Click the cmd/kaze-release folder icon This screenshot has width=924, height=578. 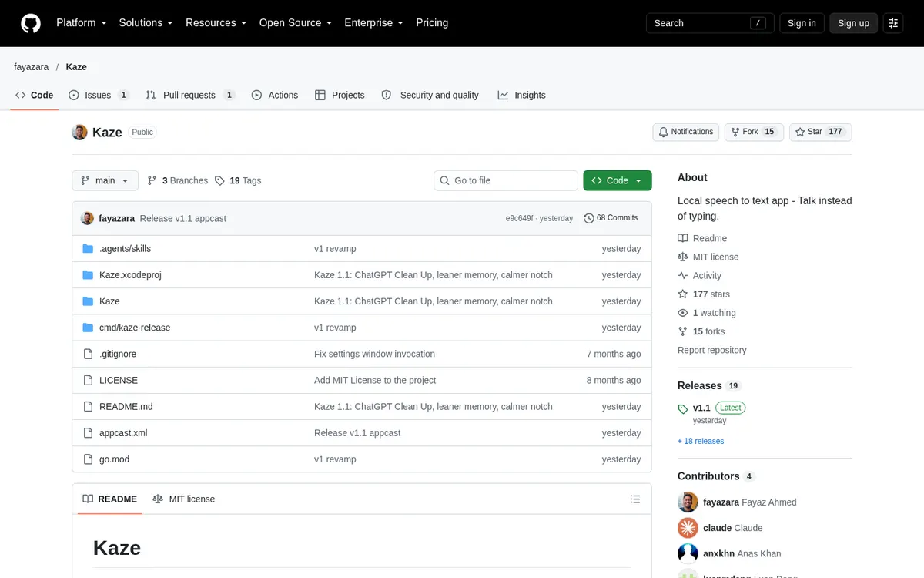click(88, 328)
